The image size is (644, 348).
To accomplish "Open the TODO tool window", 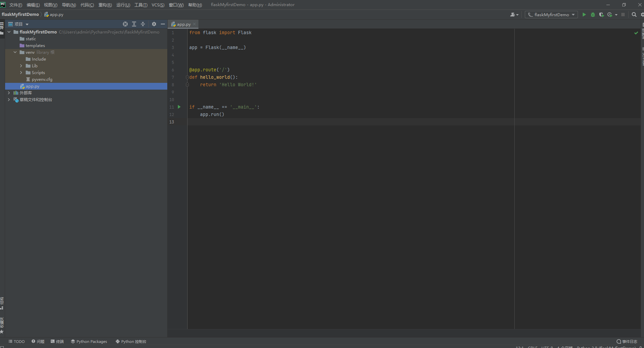I will [17, 342].
